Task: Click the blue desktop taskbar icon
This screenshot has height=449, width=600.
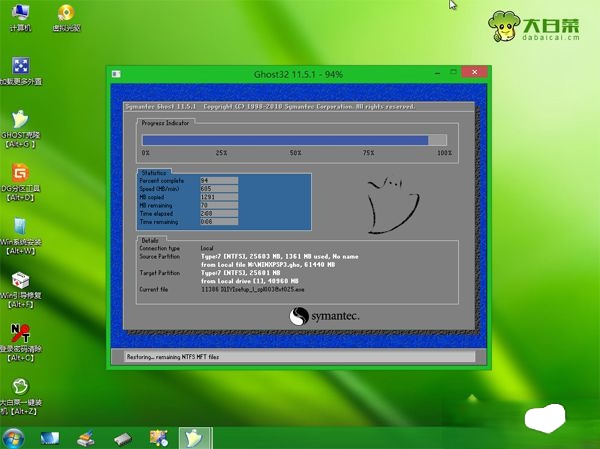Action: pos(50,438)
